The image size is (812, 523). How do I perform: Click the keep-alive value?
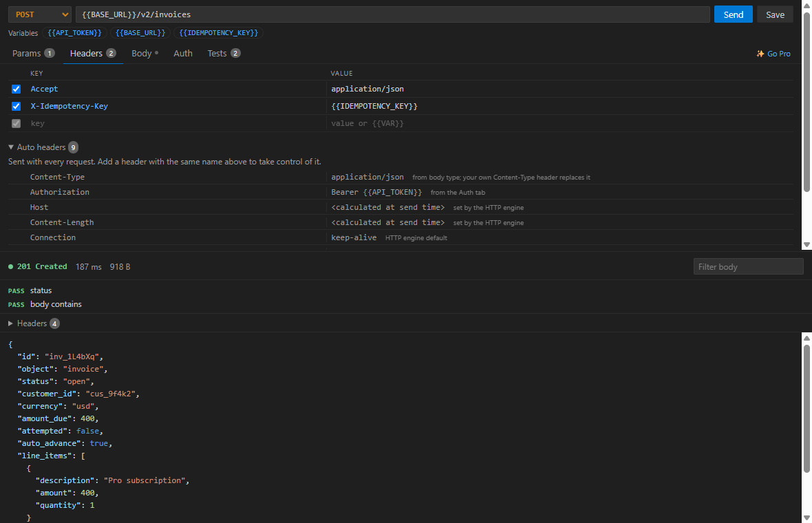(x=354, y=237)
